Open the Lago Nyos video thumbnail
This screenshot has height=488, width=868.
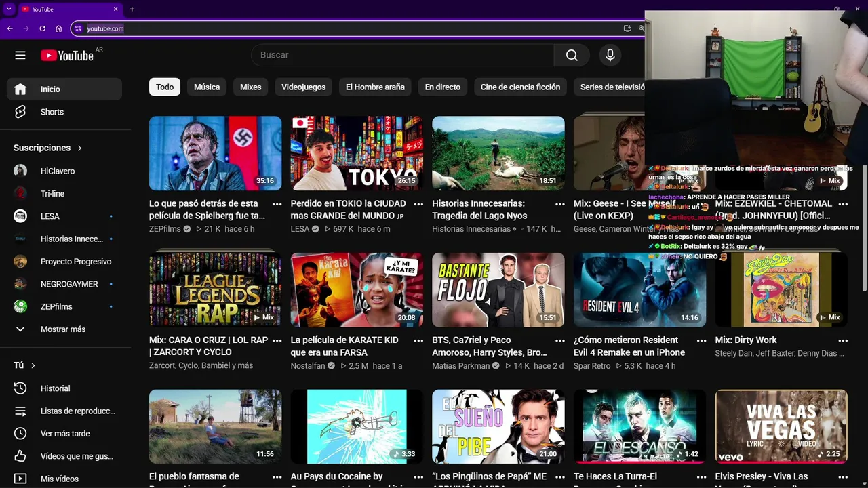pos(498,153)
